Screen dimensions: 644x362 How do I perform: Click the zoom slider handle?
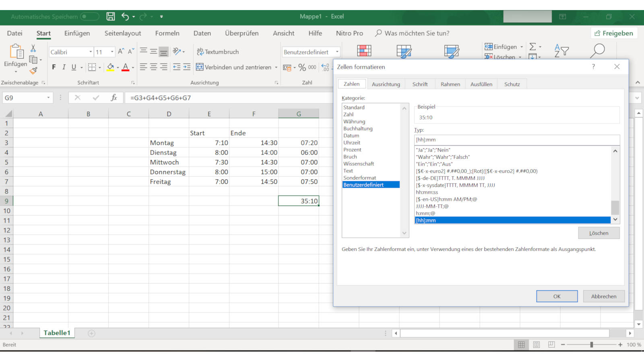(591, 345)
